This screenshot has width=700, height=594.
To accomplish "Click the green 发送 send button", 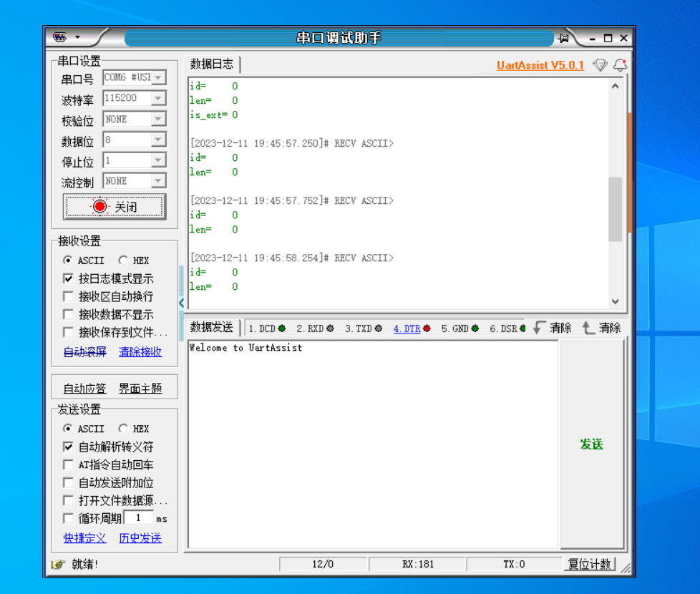I will tap(592, 444).
